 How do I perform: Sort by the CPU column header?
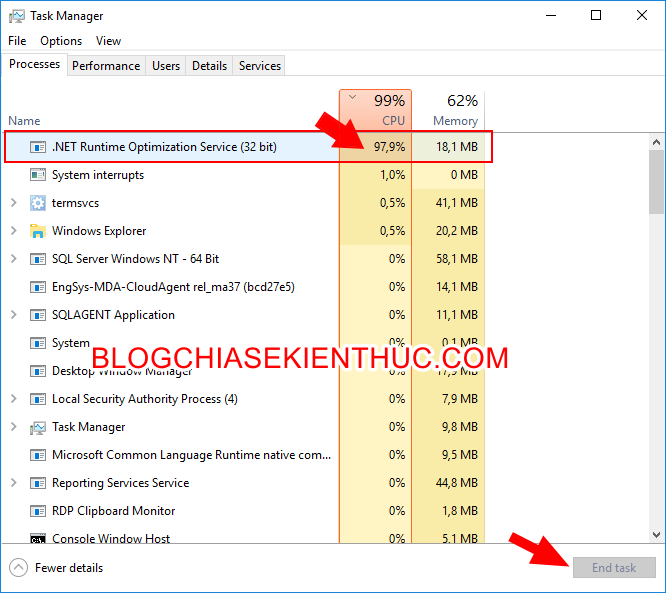(x=375, y=110)
